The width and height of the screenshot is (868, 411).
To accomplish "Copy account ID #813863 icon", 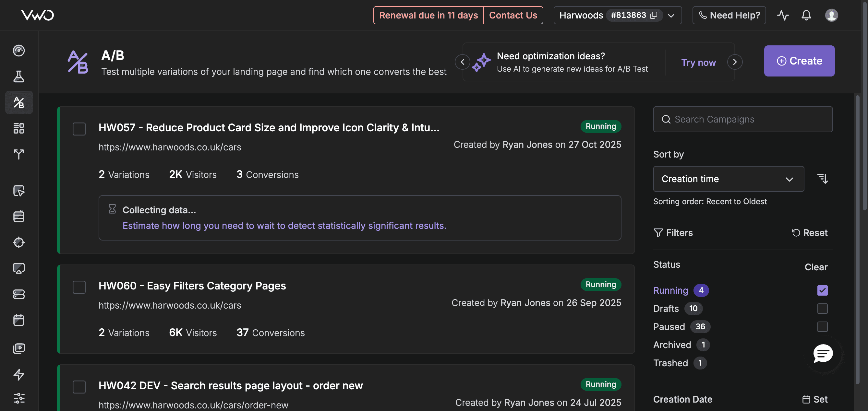I will [654, 15].
